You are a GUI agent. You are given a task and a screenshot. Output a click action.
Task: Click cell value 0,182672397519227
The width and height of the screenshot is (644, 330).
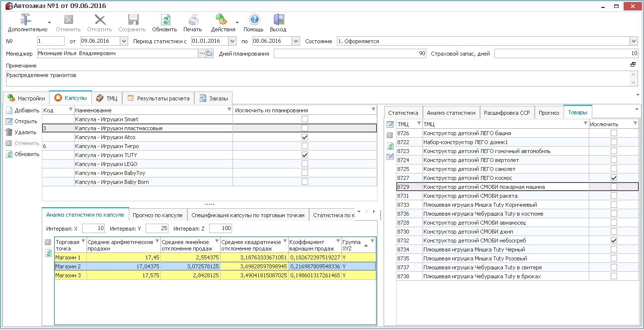point(315,257)
